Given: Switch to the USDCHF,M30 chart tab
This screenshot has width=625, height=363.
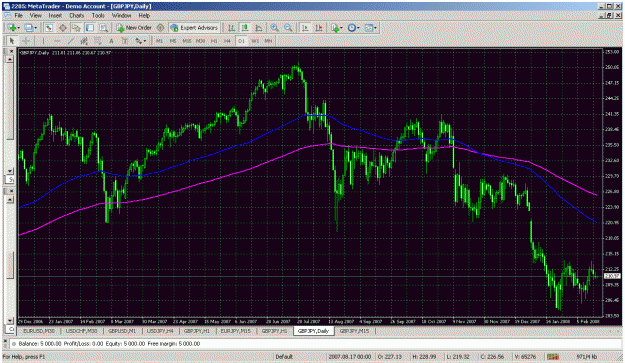Looking at the screenshot, I should (x=81, y=331).
